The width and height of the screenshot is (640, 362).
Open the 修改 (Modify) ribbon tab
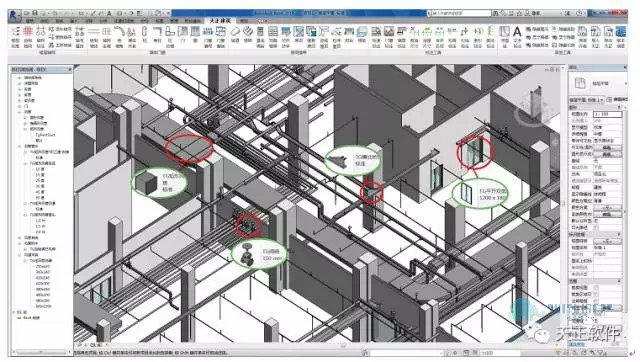244,20
